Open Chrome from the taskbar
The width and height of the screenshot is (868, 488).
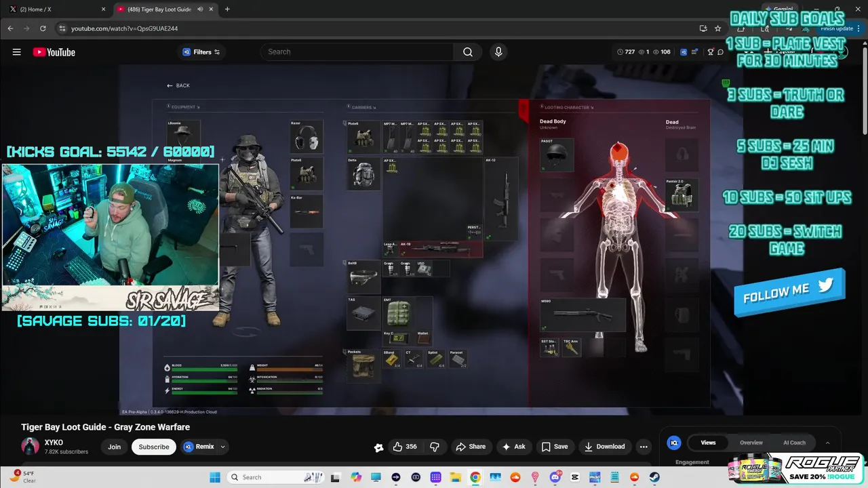click(475, 477)
